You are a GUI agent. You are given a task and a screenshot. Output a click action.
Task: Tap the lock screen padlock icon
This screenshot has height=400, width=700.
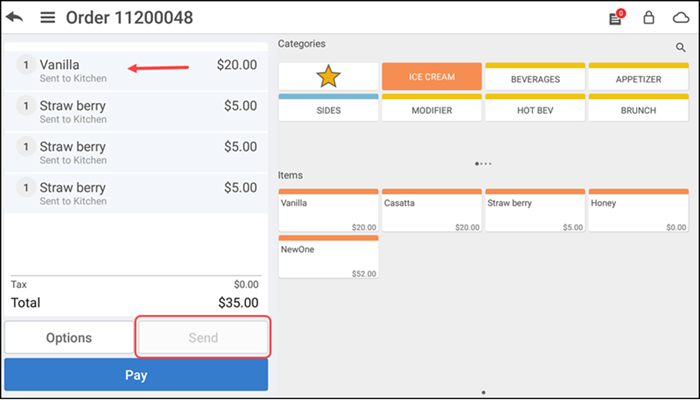coord(648,17)
